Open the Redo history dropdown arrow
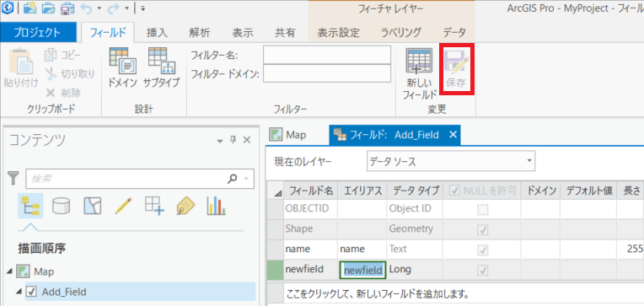Screen dimensions: 644x306 click(127, 8)
